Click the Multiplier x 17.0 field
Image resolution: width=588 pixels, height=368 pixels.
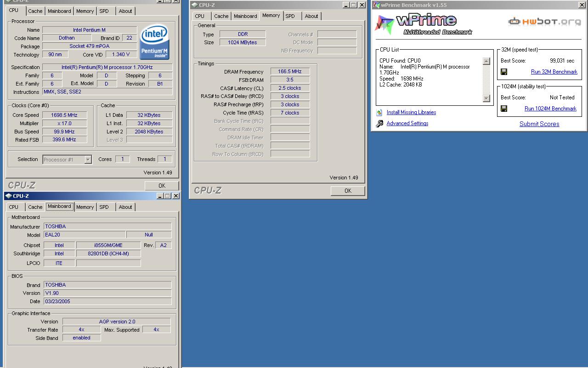tap(64, 123)
